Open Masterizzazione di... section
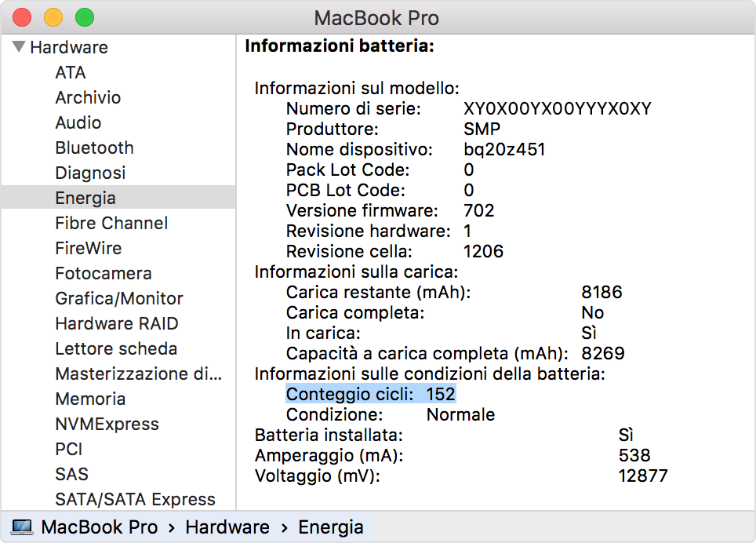The image size is (756, 543). (x=138, y=374)
